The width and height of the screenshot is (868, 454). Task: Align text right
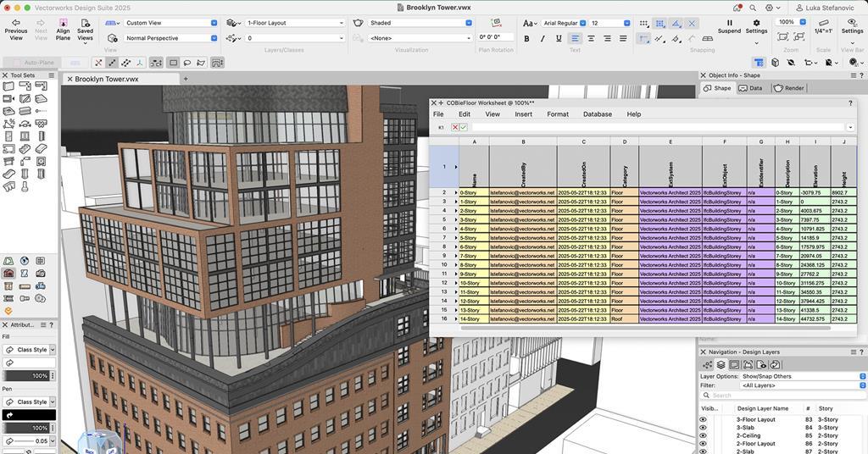coord(607,38)
